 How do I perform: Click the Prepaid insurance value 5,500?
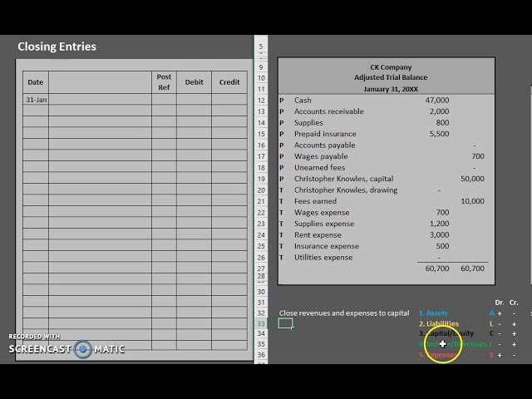coord(439,134)
